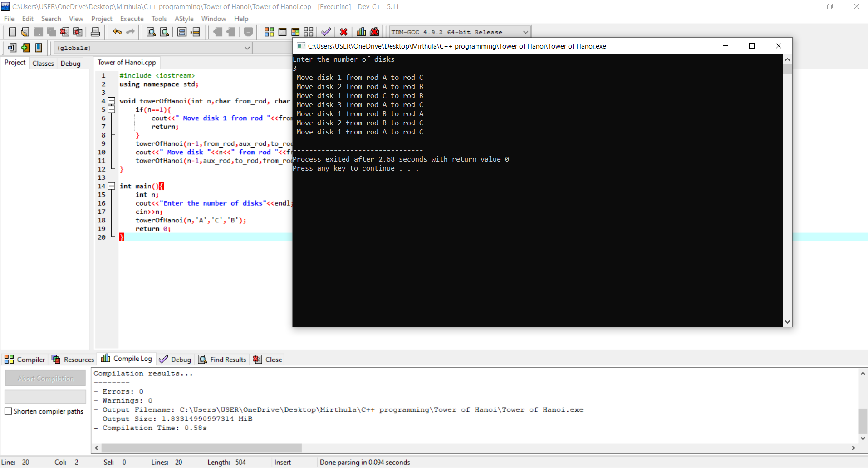The height and width of the screenshot is (468, 868).
Task: Collapse the towerOfHanoi function fold on line 4
Action: pos(111,101)
